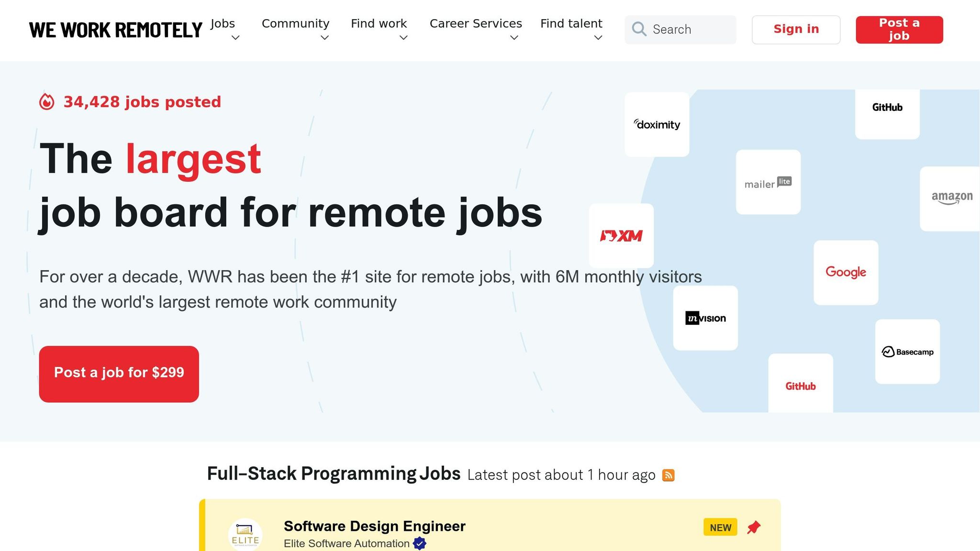Click the flame icon beside jobs posted
980x551 pixels.
(x=47, y=102)
